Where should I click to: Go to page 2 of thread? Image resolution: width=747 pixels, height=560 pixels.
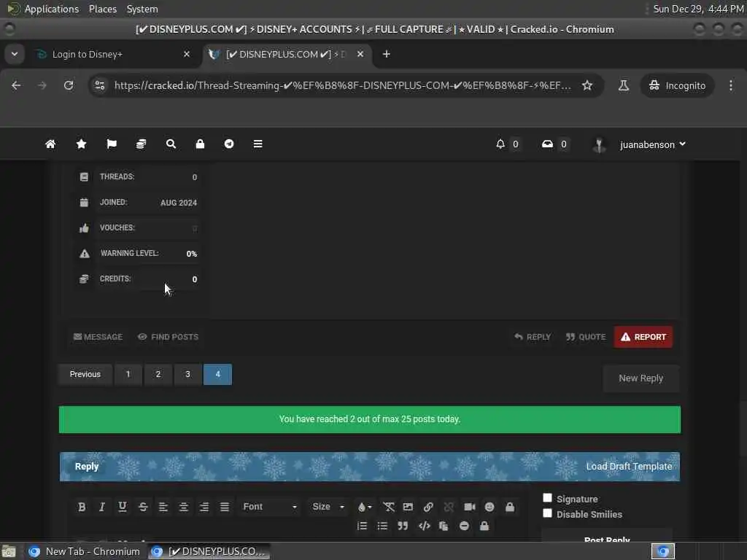tap(158, 374)
